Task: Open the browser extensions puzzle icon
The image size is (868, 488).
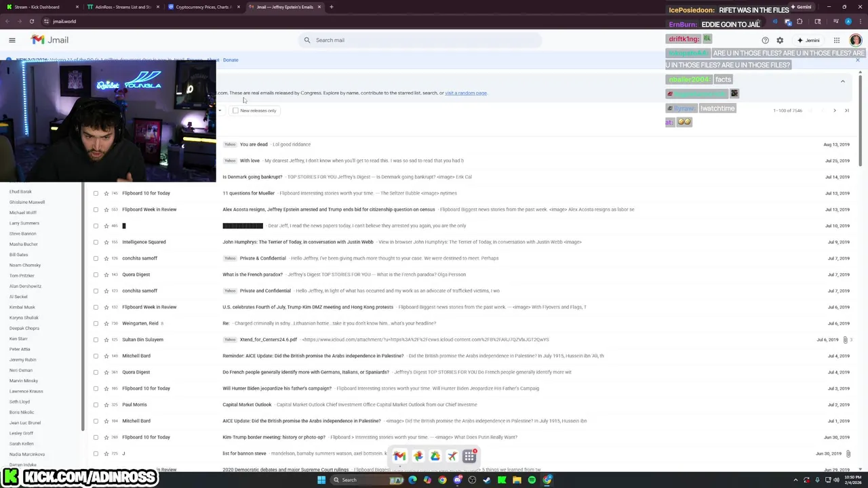Action: coord(799,21)
